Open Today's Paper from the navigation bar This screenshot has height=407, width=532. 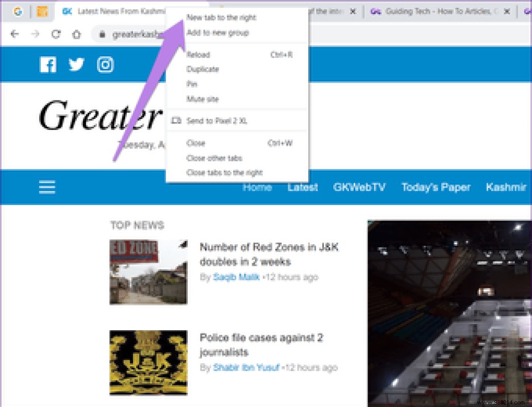pyautogui.click(x=436, y=187)
